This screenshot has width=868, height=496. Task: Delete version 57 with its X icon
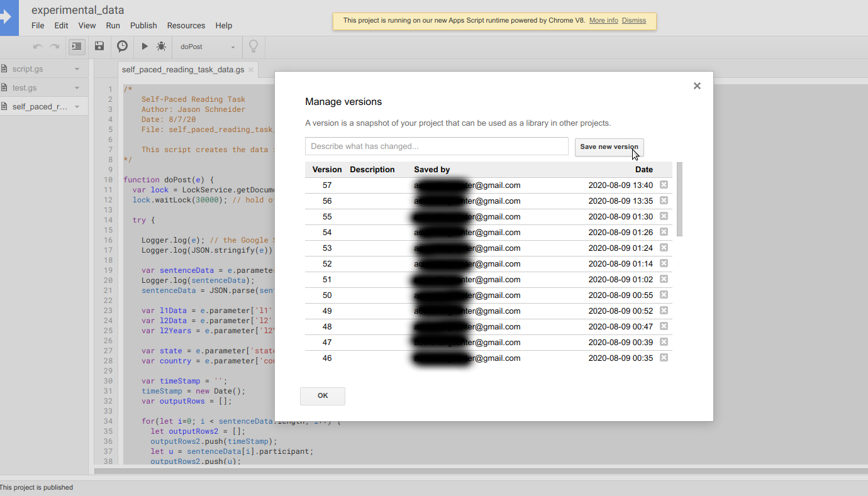[x=664, y=185]
